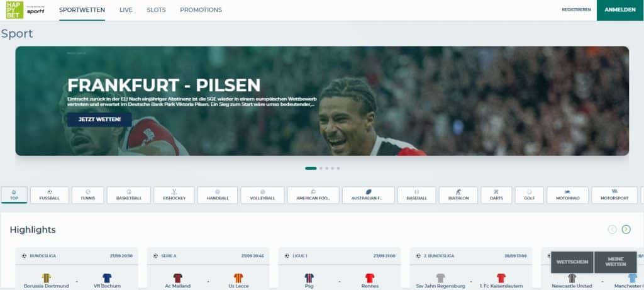The image size is (644, 290).
Task: Click the Anmelden button
Action: point(620,10)
